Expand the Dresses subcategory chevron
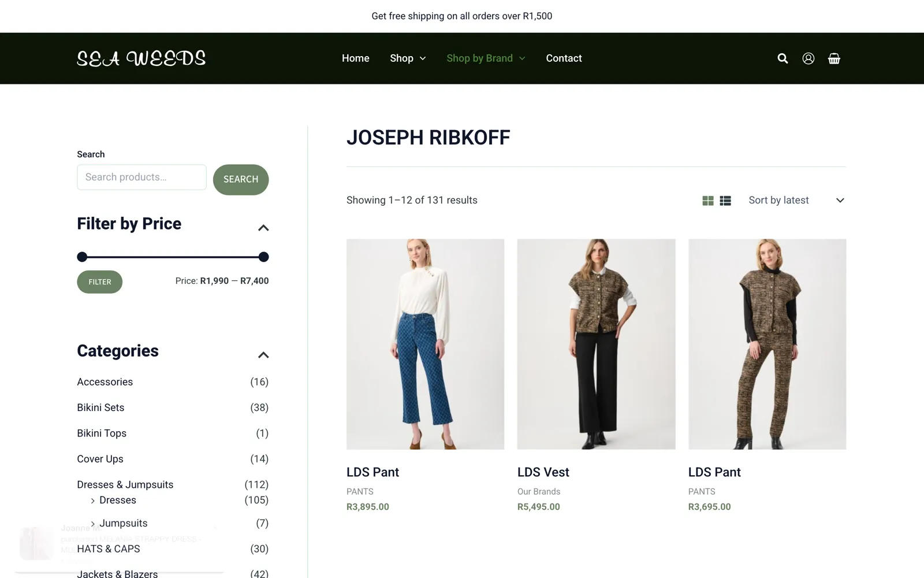This screenshot has height=578, width=924. pos(92,501)
